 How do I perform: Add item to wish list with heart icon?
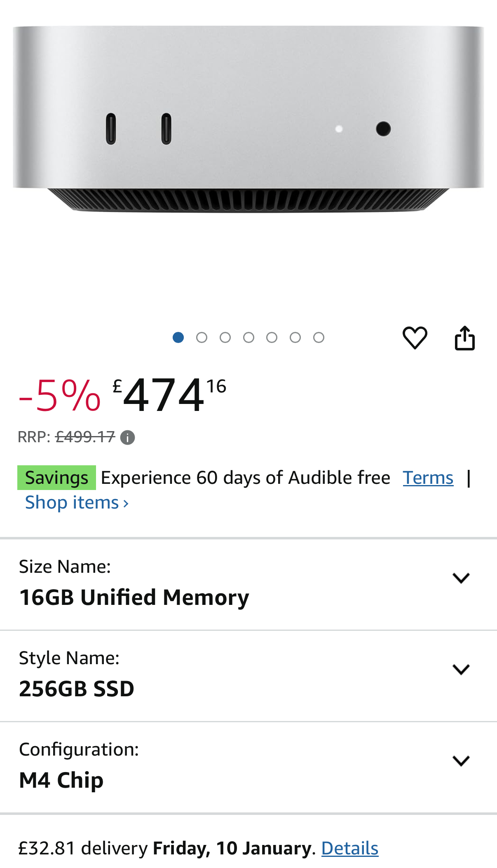[415, 338]
